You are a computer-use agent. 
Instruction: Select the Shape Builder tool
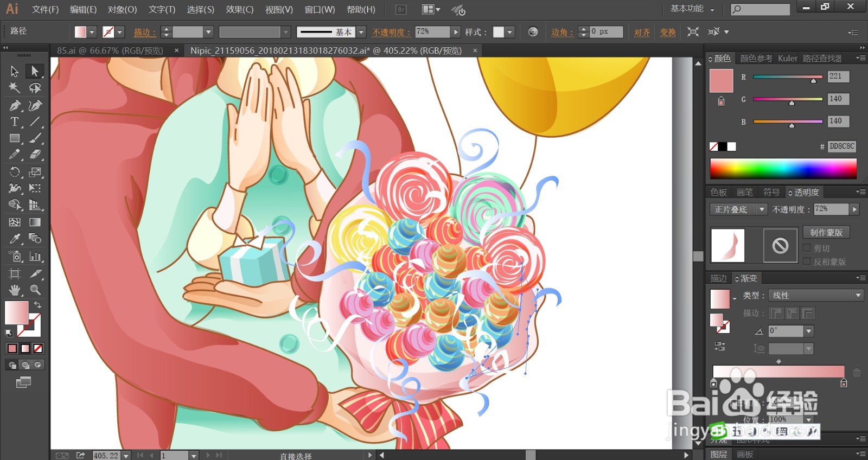15,205
